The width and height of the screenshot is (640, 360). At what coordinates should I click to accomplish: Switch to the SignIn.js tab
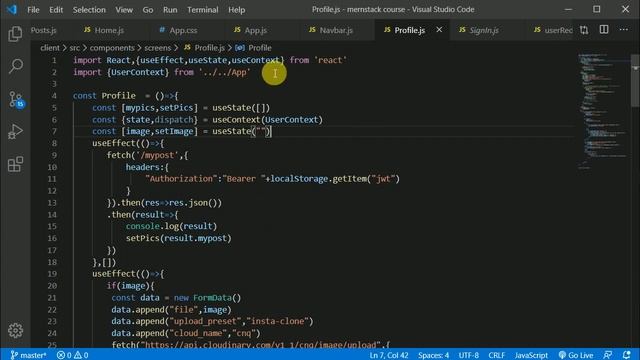click(x=484, y=30)
